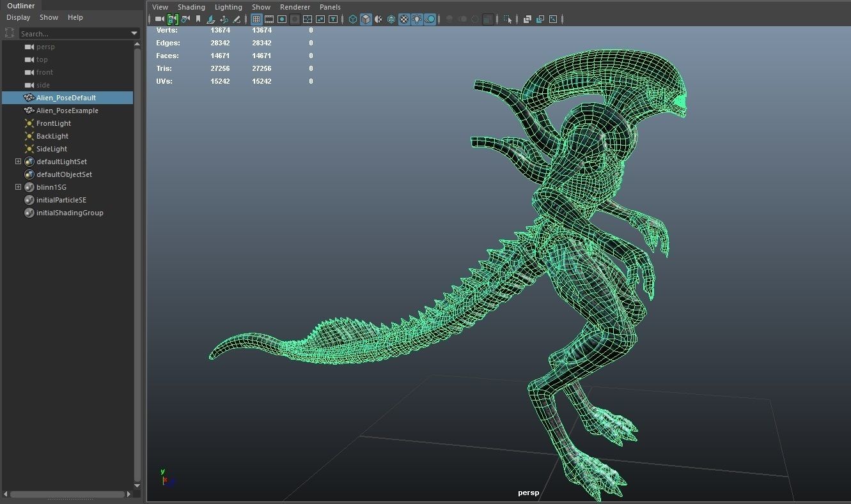The width and height of the screenshot is (851, 504).
Task: Select the Alien_PoseDefault mesh
Action: pyautogui.click(x=68, y=98)
